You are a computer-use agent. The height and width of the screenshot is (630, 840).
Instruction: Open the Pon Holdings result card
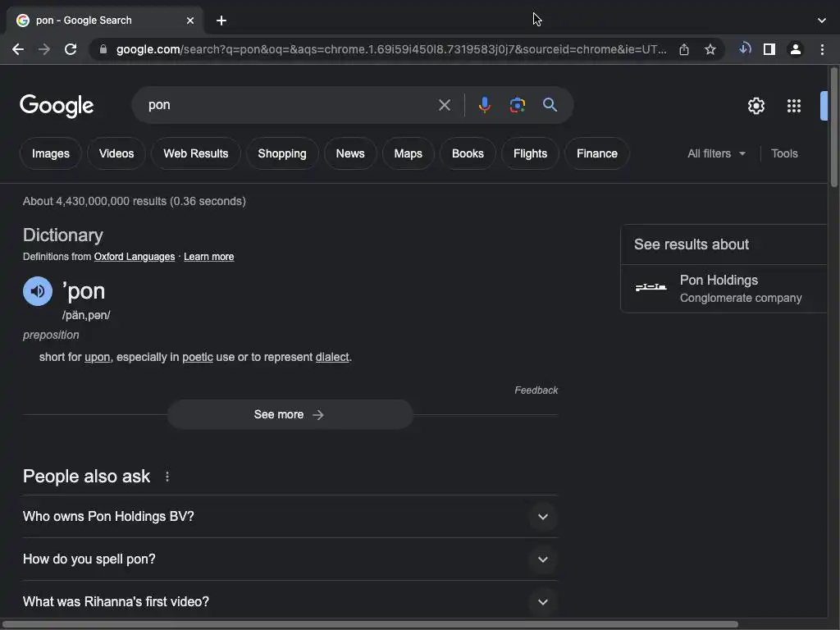[724, 289]
